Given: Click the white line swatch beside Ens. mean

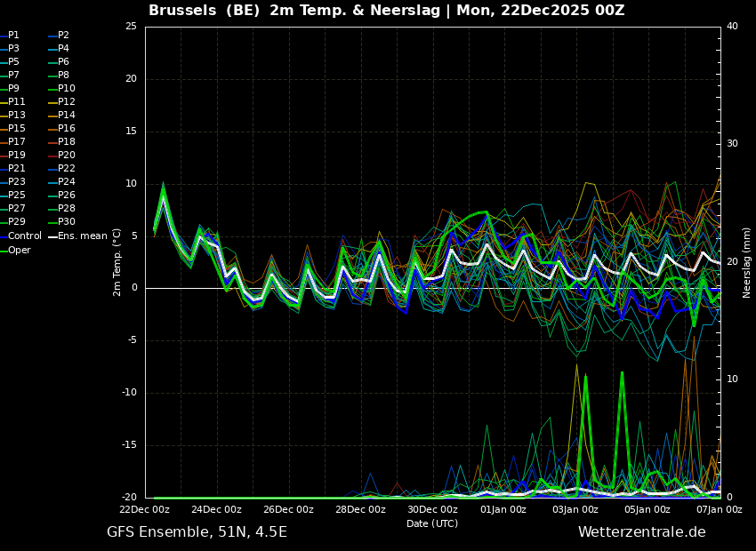Looking at the screenshot, I should 53,236.
